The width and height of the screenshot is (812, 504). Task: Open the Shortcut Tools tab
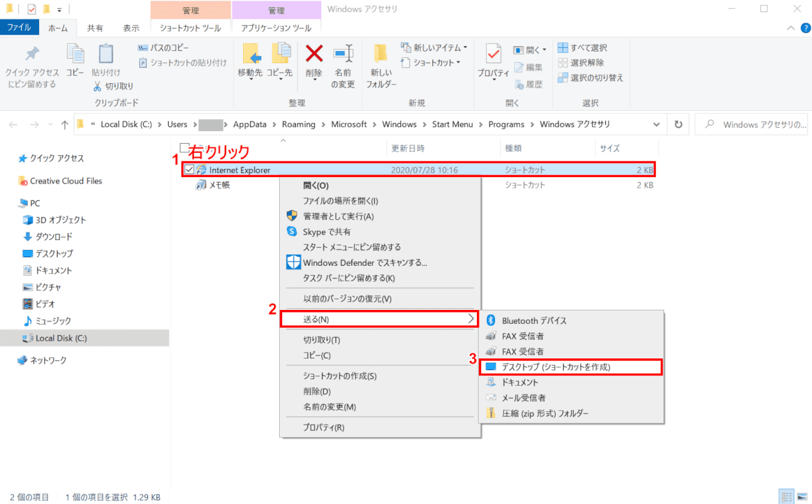click(190, 28)
